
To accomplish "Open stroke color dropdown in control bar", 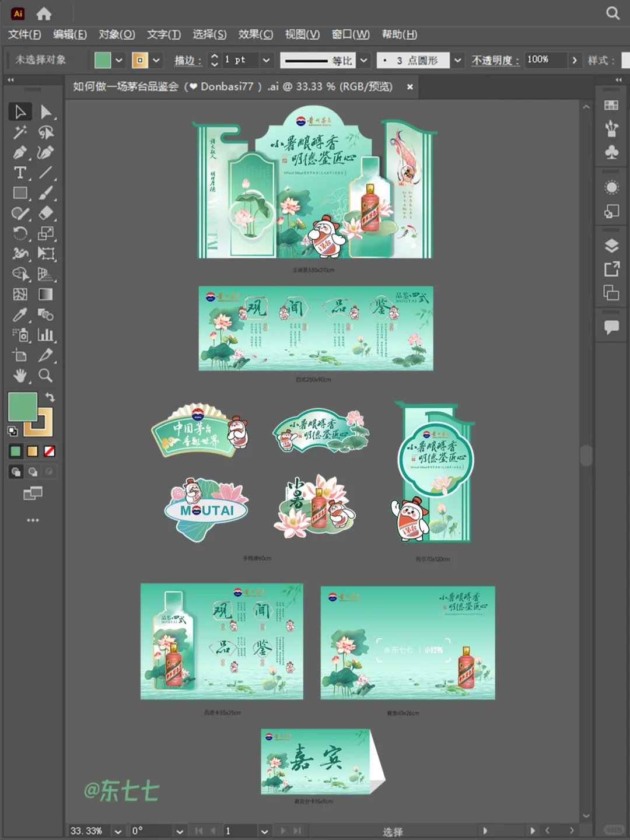I will pyautogui.click(x=156, y=60).
